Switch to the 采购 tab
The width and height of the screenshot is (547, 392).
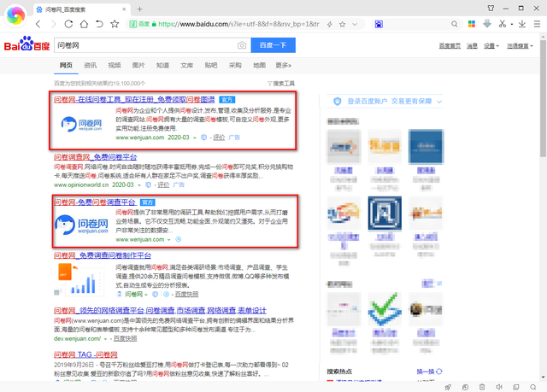click(235, 65)
